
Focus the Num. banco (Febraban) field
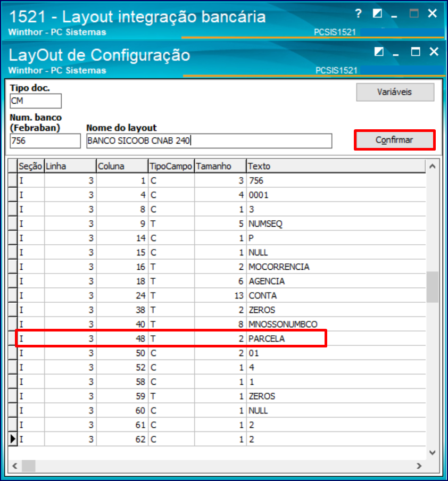pos(45,141)
